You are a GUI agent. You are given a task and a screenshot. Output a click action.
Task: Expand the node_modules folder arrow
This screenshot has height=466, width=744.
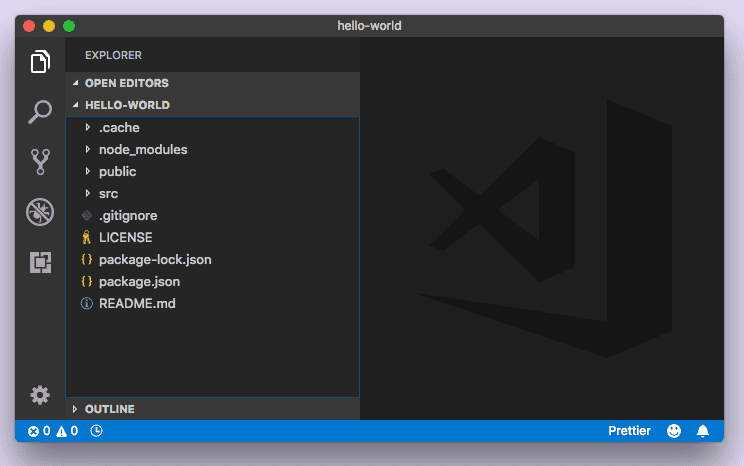point(88,149)
